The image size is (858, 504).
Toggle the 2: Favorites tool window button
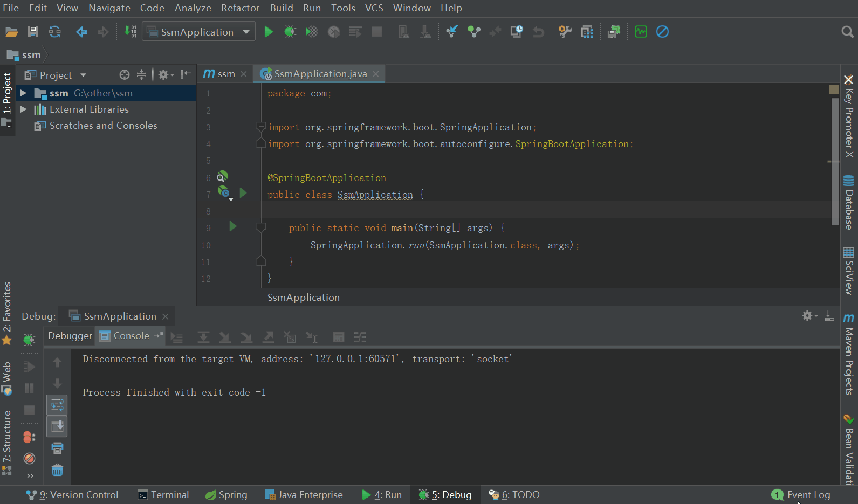7,314
